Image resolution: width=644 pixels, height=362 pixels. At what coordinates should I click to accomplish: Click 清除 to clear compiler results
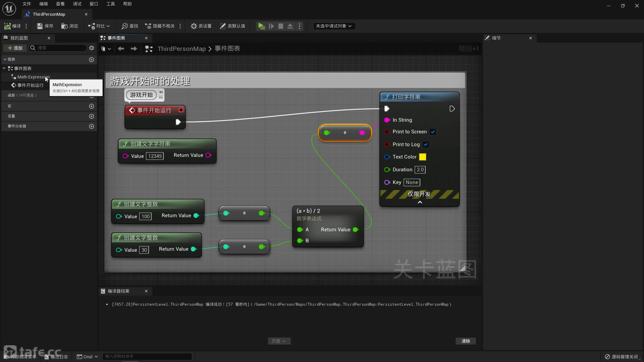click(466, 341)
